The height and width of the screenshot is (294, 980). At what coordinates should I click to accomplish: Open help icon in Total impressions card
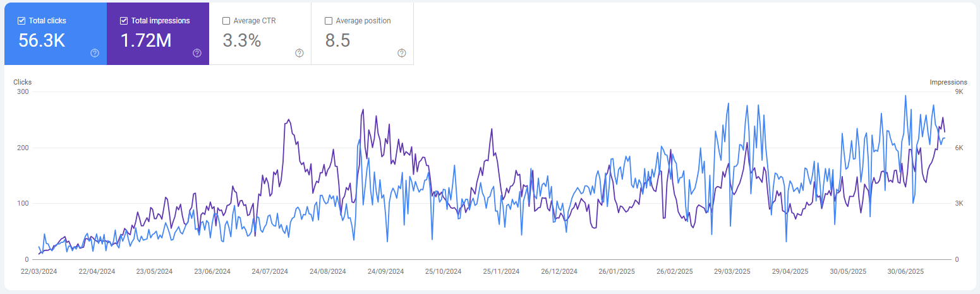197,53
